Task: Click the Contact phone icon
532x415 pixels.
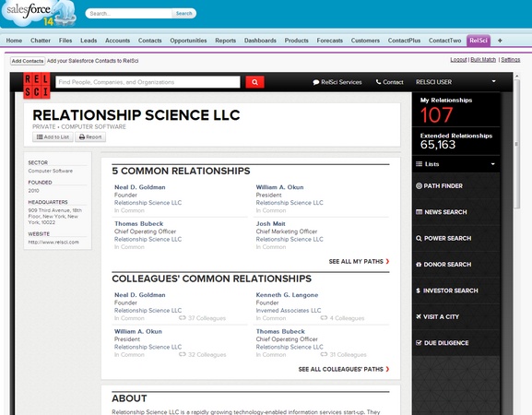Action: [x=378, y=82]
